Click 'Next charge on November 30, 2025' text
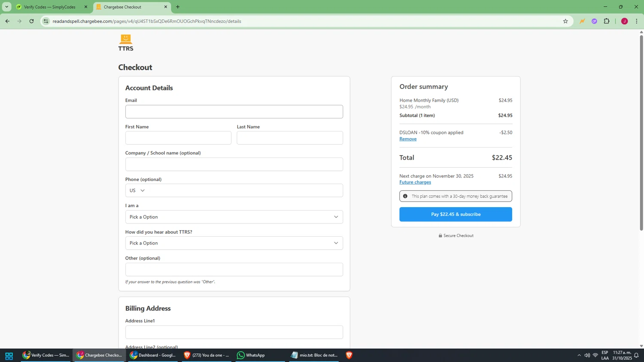 [436, 176]
